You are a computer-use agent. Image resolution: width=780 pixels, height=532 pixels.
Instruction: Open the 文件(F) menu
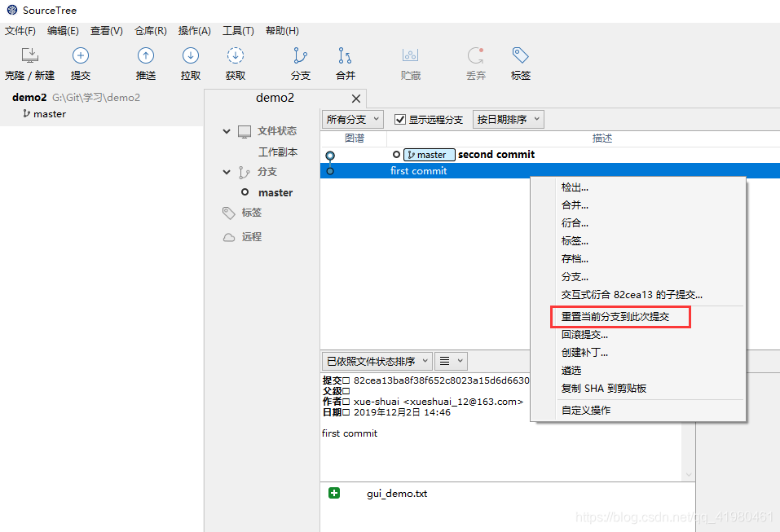20,31
